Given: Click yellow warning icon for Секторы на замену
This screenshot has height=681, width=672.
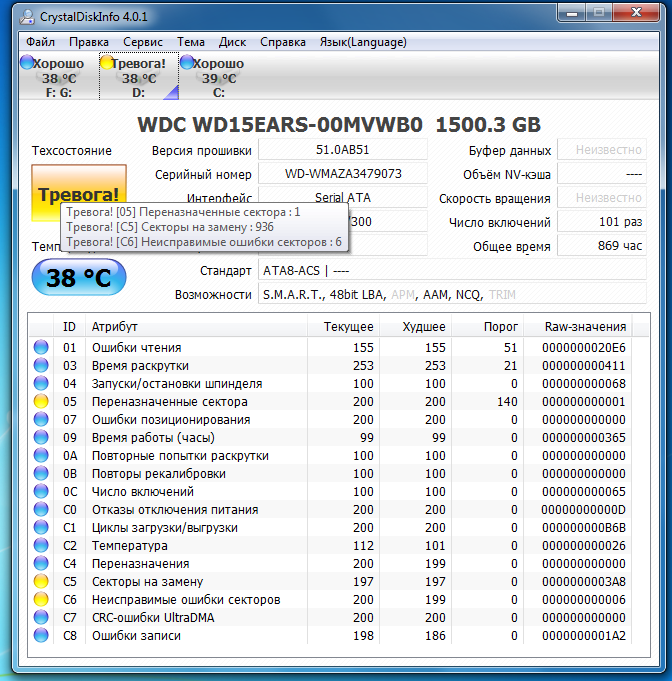Looking at the screenshot, I should (x=41, y=581).
